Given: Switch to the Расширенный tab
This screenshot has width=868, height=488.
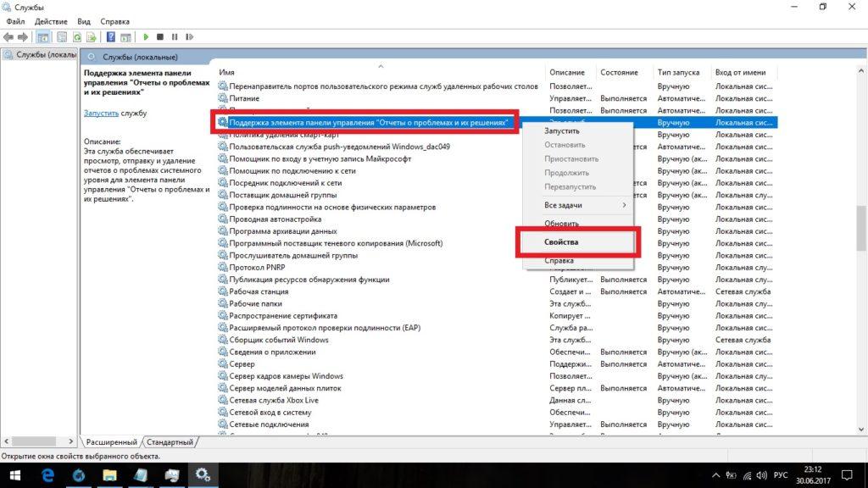Looking at the screenshot, I should click(x=111, y=442).
